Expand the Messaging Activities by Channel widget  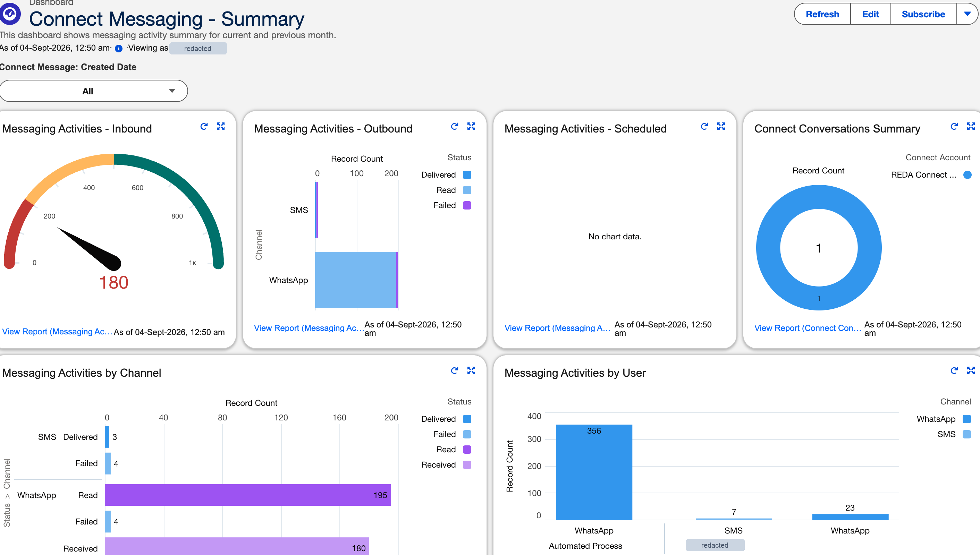pos(471,370)
